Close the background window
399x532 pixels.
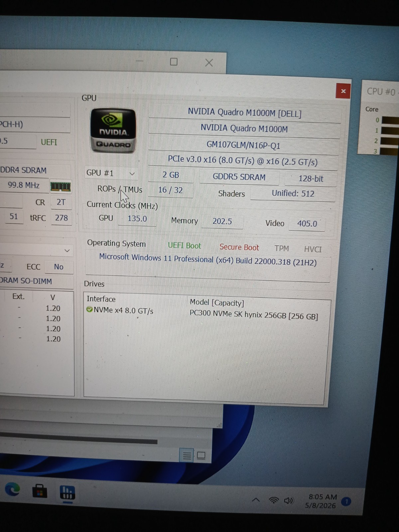pyautogui.click(x=209, y=63)
